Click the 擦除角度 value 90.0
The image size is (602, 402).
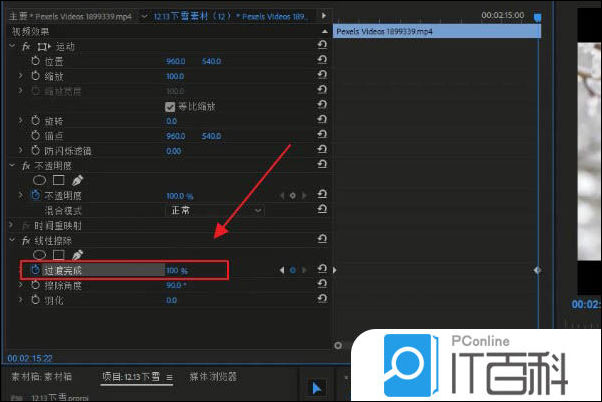[x=176, y=285]
